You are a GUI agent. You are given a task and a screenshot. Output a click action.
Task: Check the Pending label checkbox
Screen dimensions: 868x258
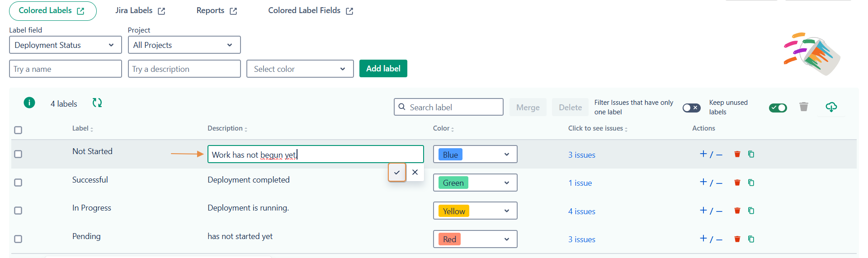[x=18, y=239]
